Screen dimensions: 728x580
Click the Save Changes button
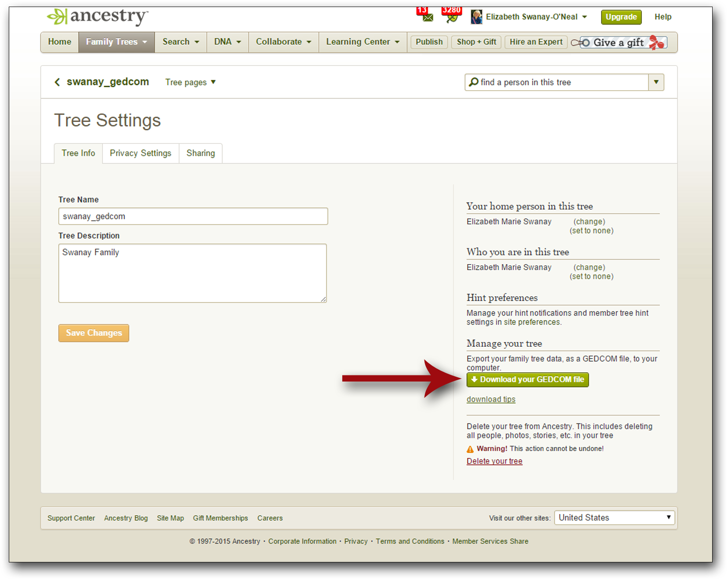[94, 333]
